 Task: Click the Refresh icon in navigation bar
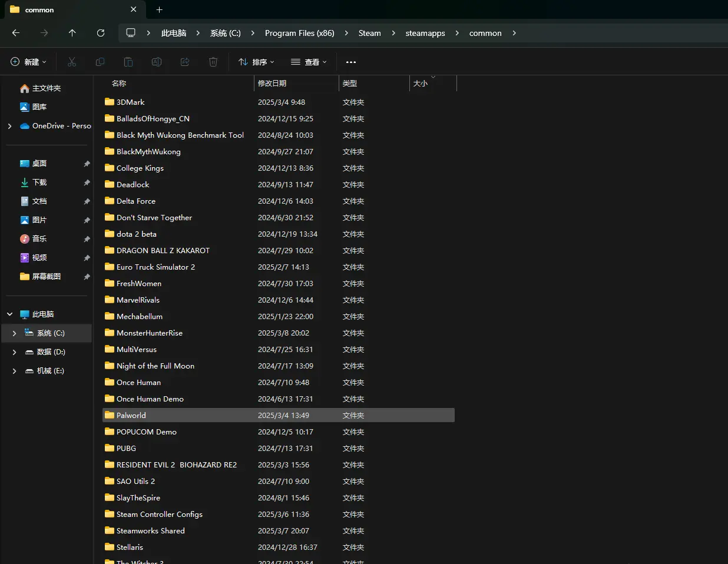coord(101,33)
